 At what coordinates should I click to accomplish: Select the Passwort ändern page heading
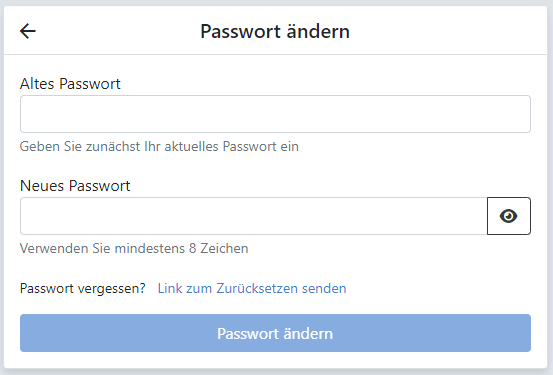click(x=275, y=31)
